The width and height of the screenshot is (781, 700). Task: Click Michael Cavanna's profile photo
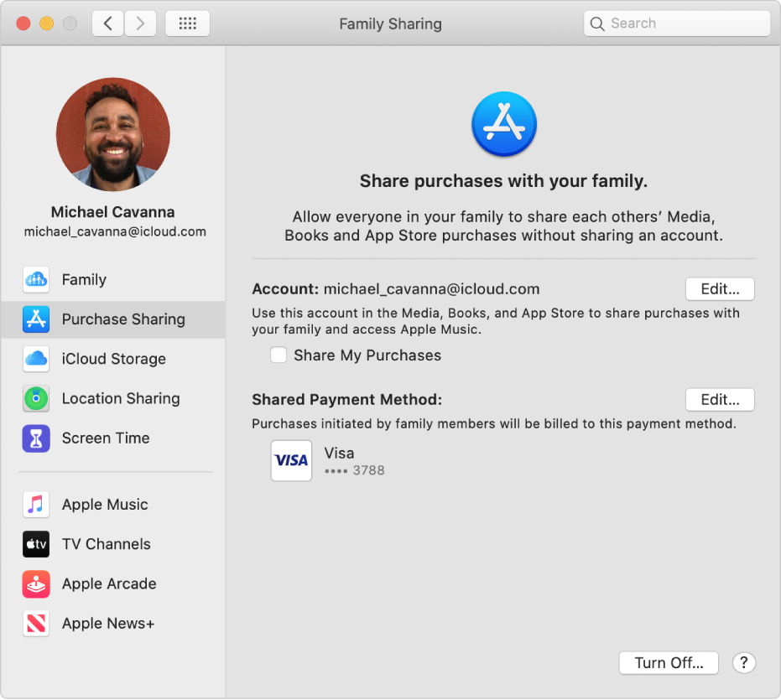coord(113,134)
